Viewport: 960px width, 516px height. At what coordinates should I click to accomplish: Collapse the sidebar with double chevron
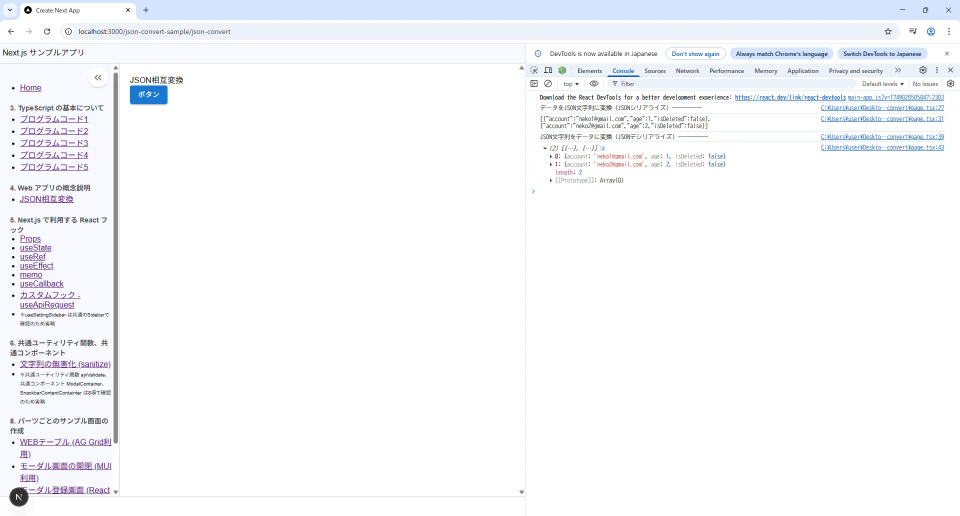coord(98,78)
